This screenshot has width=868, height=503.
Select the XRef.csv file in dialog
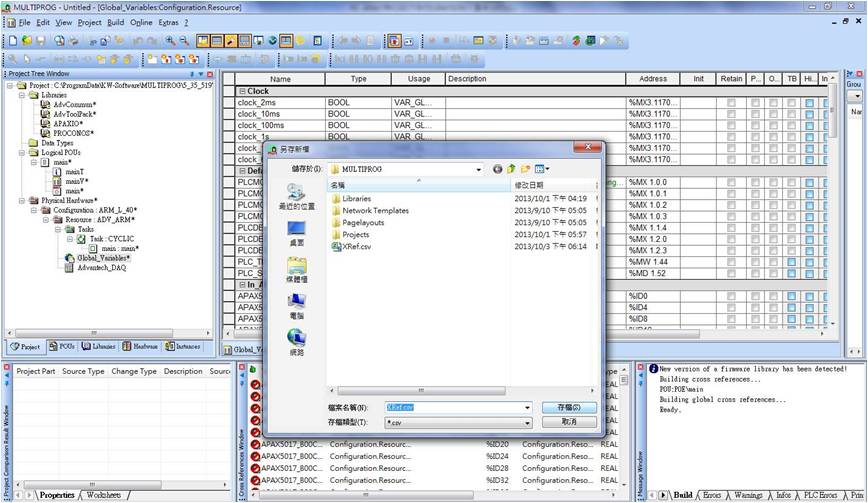point(351,247)
